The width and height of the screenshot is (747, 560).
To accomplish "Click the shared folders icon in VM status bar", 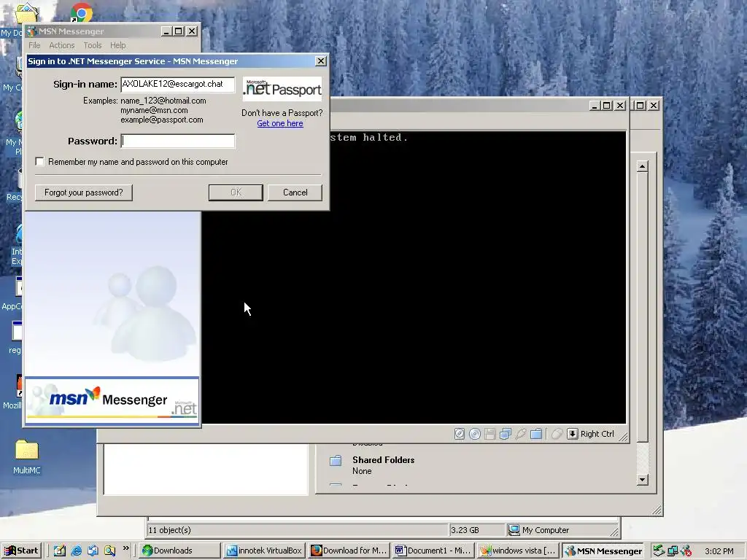I will [536, 434].
